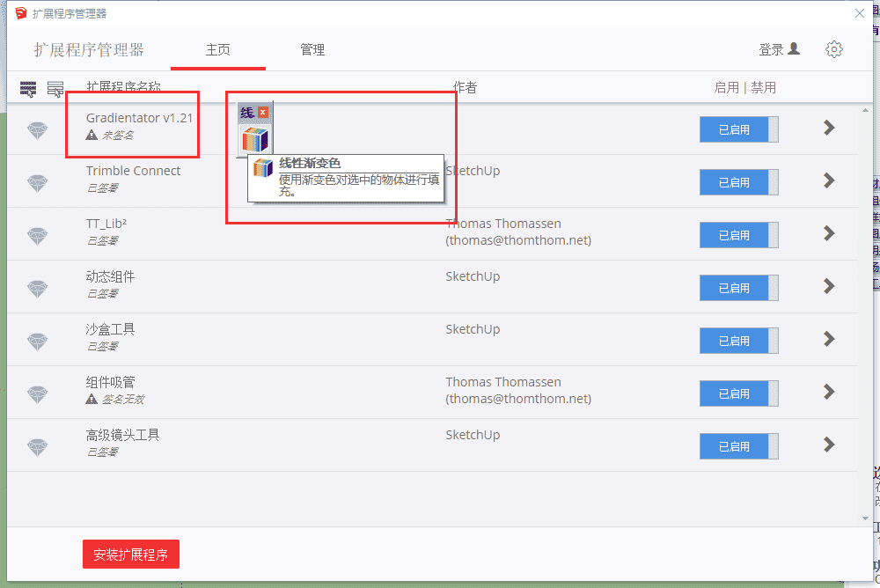
Task: Expand the Trimble Connect row chevron
Action: coord(829,180)
